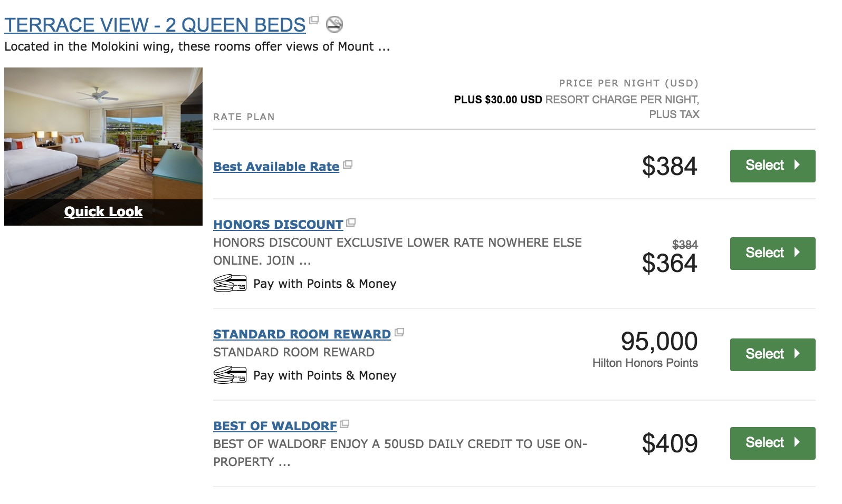Click Quick Look on room photo
This screenshot has width=842, height=504.
(103, 212)
